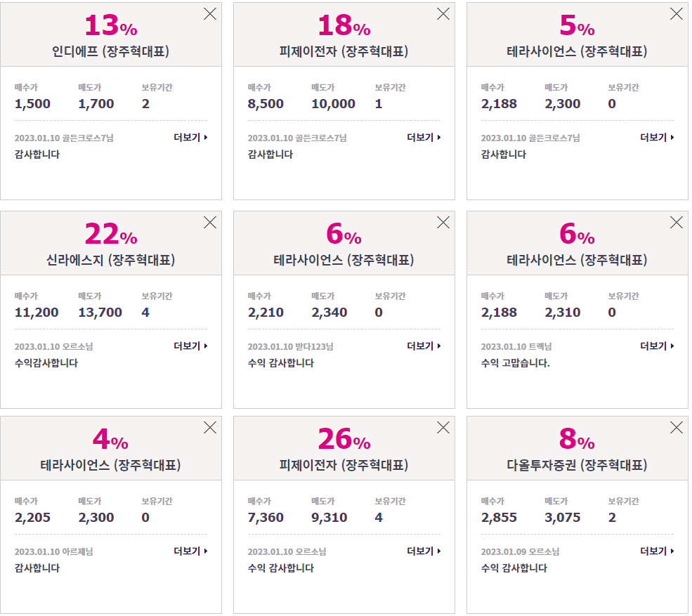
Task: Close the 8% 다올투자증권 card
Action: click(x=677, y=428)
